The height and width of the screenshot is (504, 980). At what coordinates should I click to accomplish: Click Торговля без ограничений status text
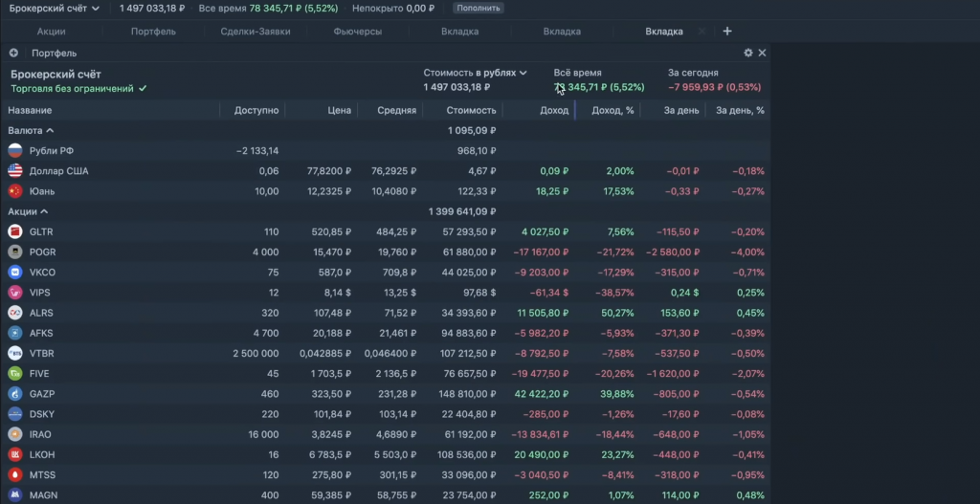tap(72, 89)
